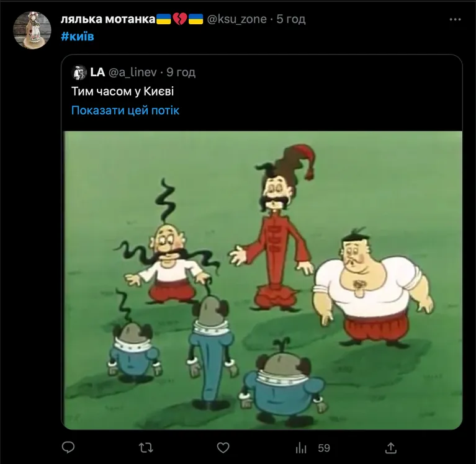476x464 pixels.
Task: Open view analytics bar chart icon
Action: (x=302, y=447)
